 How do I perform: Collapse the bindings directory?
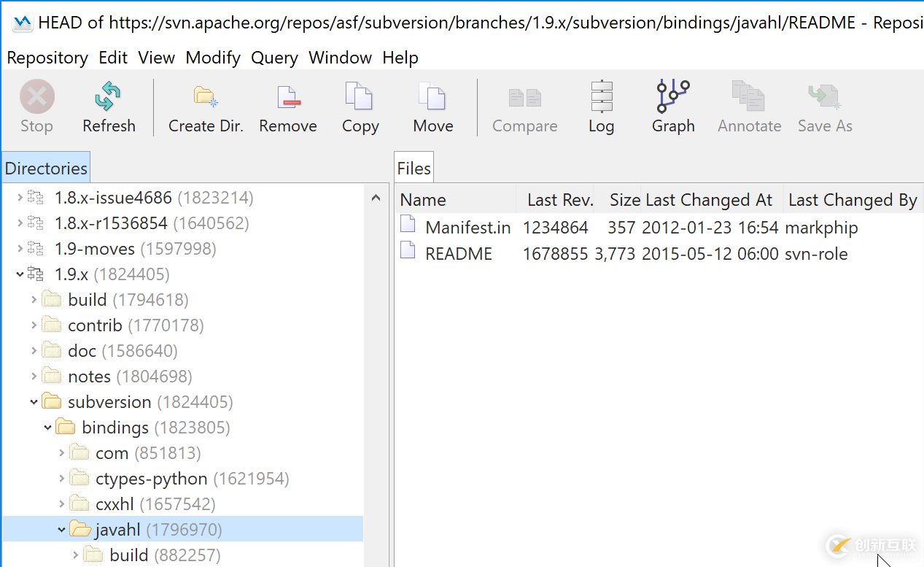click(x=47, y=427)
